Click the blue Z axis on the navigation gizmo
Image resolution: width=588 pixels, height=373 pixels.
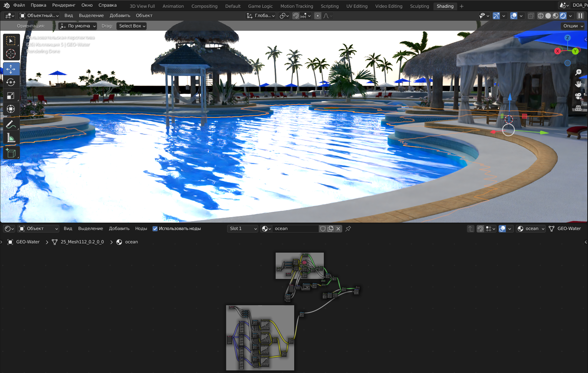coord(568,38)
